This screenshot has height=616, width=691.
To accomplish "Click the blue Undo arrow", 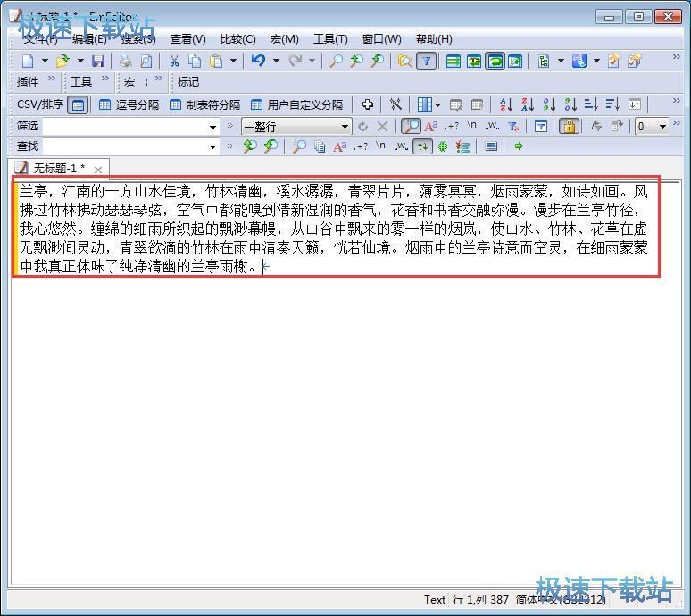I will pos(258,61).
